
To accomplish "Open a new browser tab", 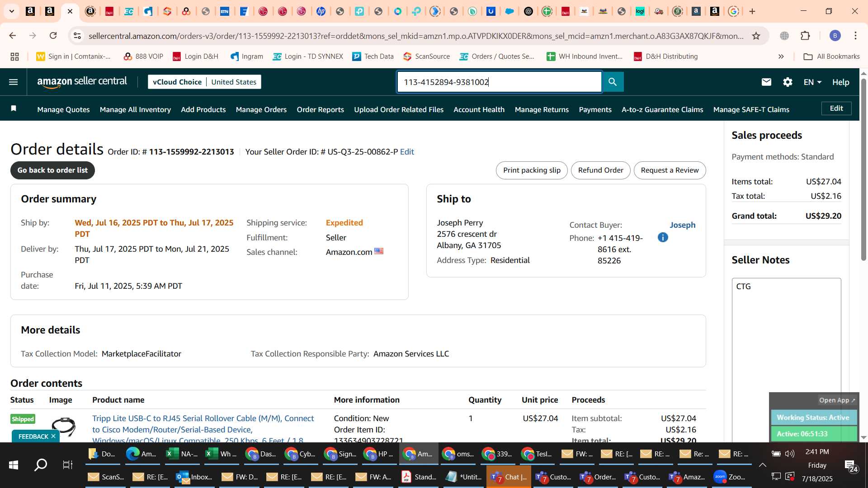I will (752, 11).
